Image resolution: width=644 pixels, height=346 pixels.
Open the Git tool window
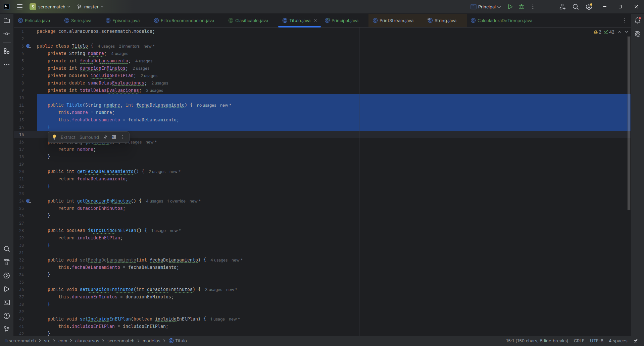tap(7, 329)
